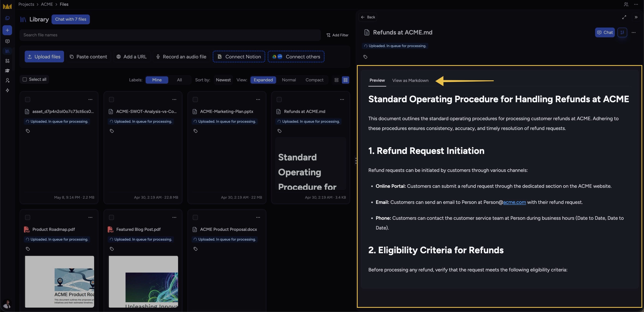644x312 pixels.
Task: Open the projects icon in the sidebar
Action: click(7, 18)
